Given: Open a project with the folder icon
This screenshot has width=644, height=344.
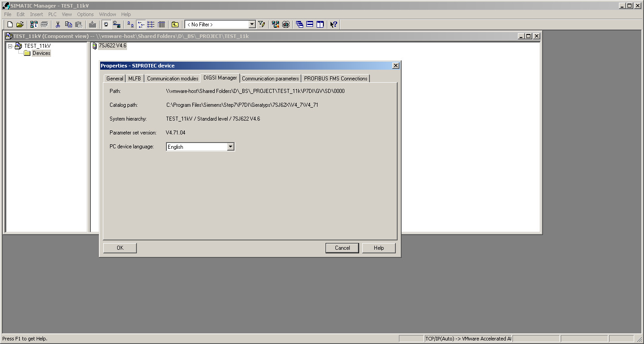Looking at the screenshot, I should pyautogui.click(x=20, y=25).
